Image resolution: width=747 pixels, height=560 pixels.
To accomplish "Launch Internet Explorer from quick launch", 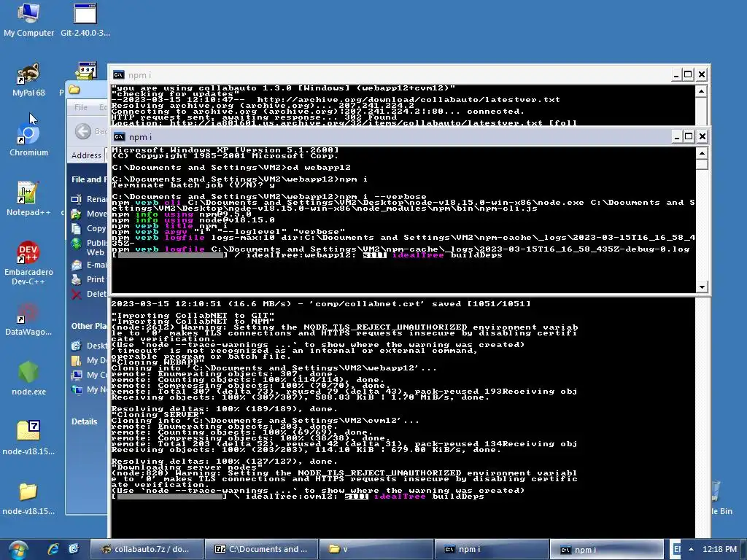I will 53,549.
